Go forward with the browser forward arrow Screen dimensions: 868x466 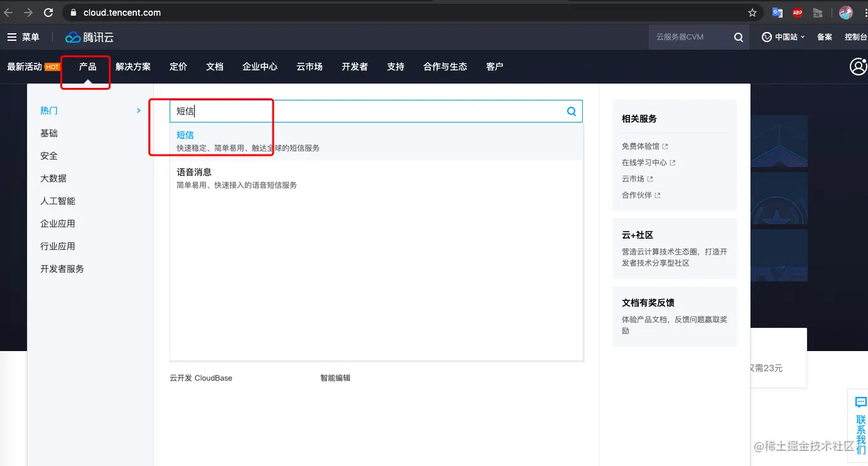pyautogui.click(x=28, y=13)
